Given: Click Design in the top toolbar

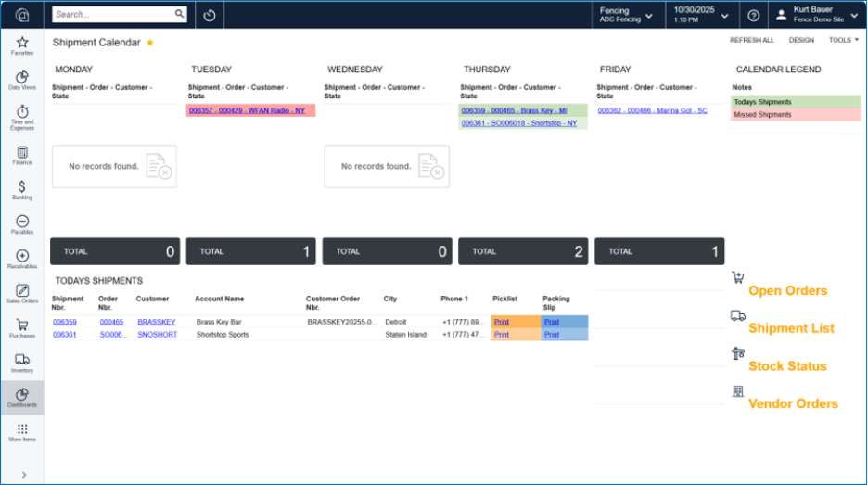Looking at the screenshot, I should pyautogui.click(x=801, y=40).
